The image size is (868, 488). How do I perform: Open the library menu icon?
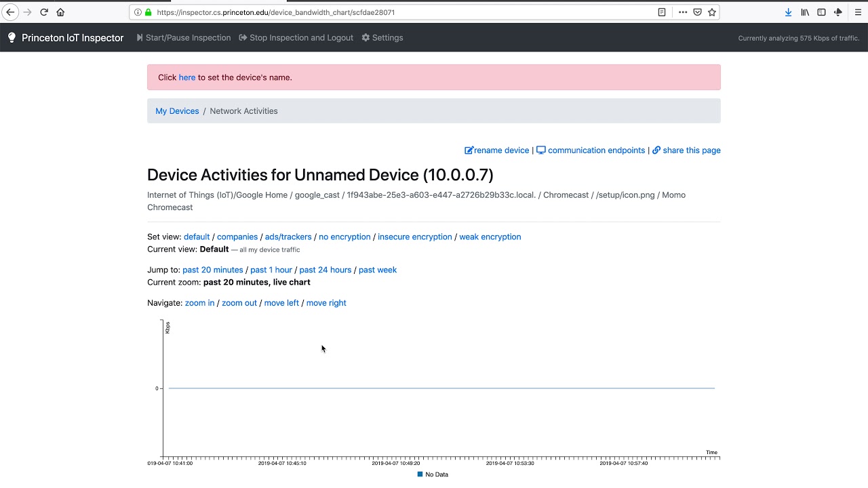804,12
